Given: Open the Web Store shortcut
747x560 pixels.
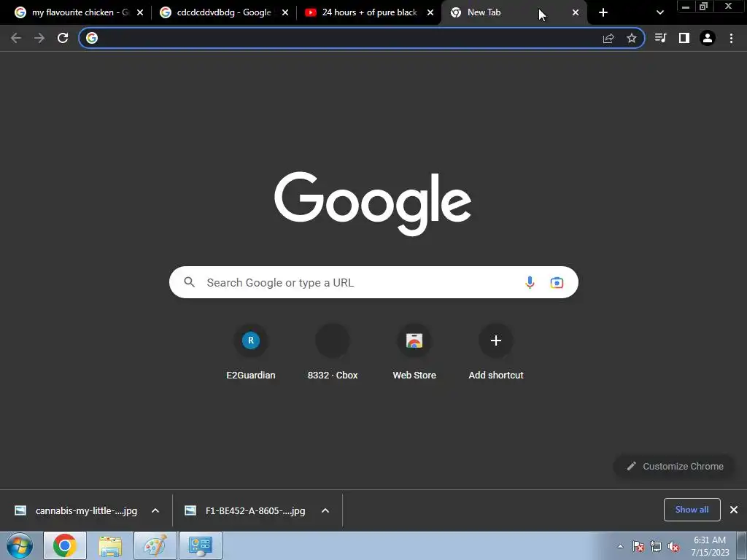Looking at the screenshot, I should [414, 352].
